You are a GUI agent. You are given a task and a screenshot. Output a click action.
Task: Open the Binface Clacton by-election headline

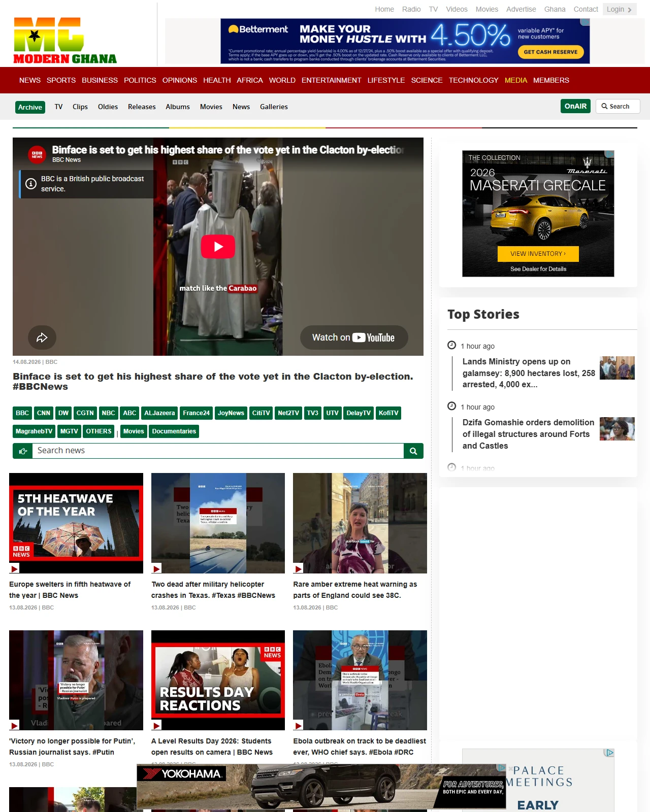(213, 381)
